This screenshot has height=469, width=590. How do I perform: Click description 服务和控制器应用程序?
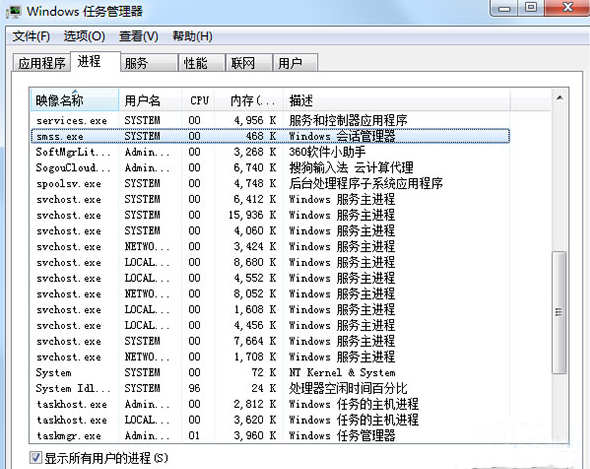(x=348, y=120)
